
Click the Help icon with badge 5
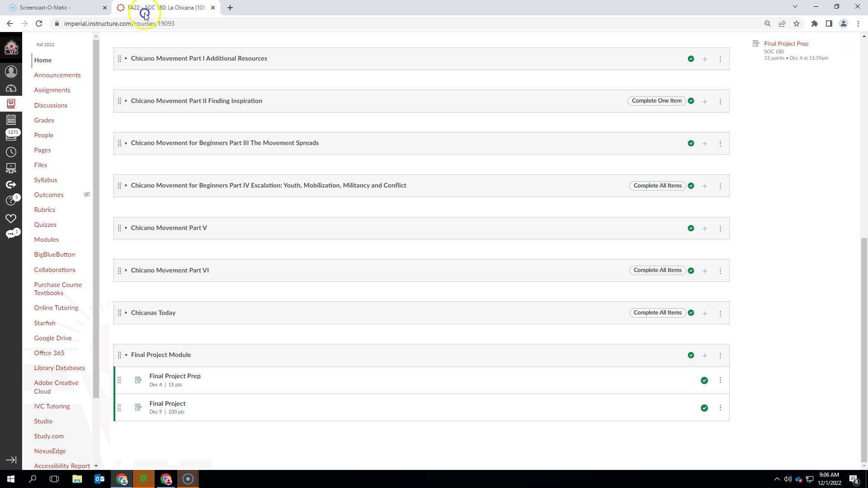point(11,201)
